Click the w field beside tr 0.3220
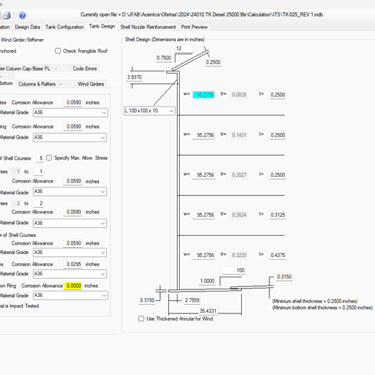Image resolution: width=375 pixels, height=375 pixels. coord(204,255)
